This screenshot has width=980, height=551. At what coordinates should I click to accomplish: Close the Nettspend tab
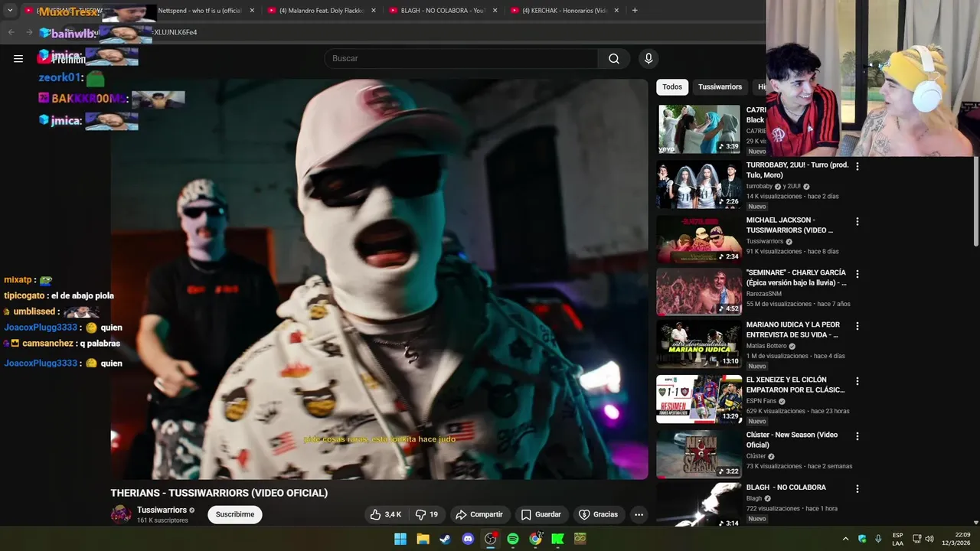(252, 11)
